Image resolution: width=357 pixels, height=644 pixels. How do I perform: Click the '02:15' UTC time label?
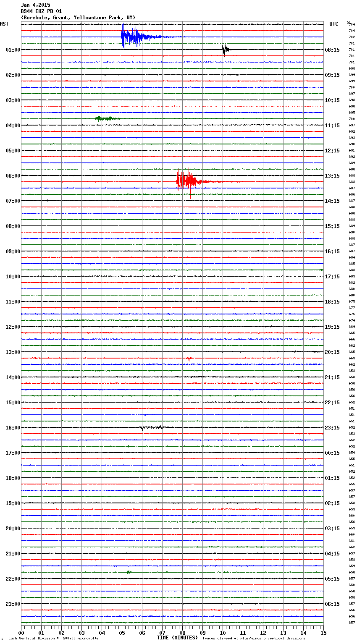pyautogui.click(x=332, y=503)
